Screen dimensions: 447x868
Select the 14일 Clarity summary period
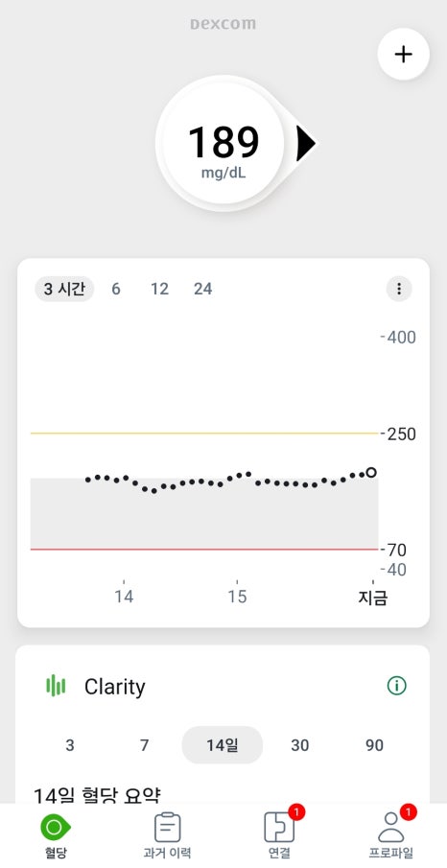[223, 745]
